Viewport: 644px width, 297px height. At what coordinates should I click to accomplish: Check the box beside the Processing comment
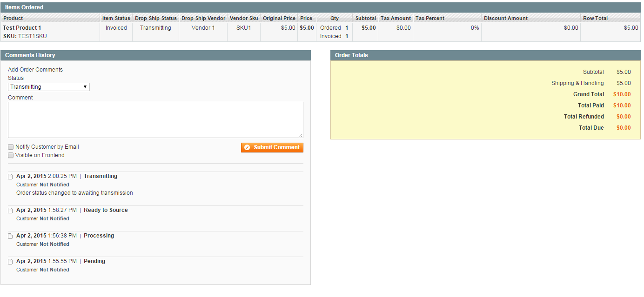[10, 236]
